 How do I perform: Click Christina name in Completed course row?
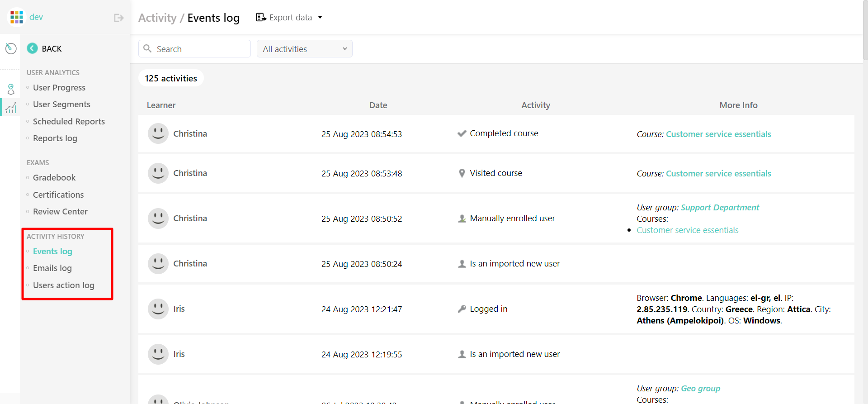(190, 133)
